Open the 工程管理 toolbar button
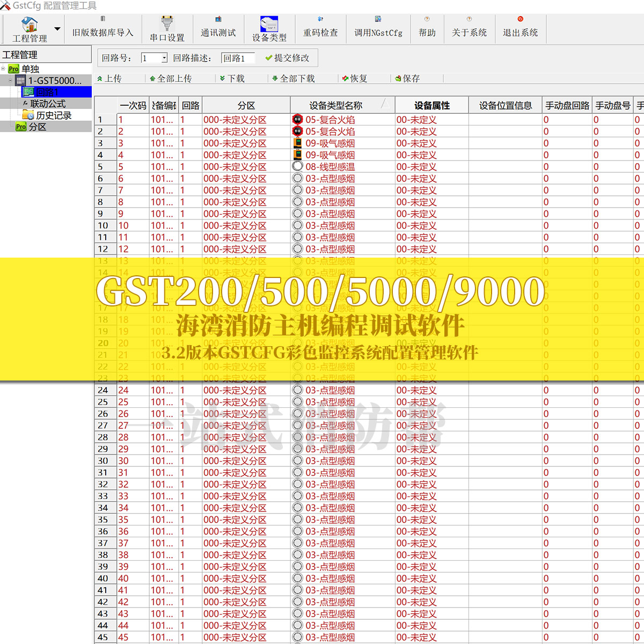The image size is (644, 644). coord(30,30)
